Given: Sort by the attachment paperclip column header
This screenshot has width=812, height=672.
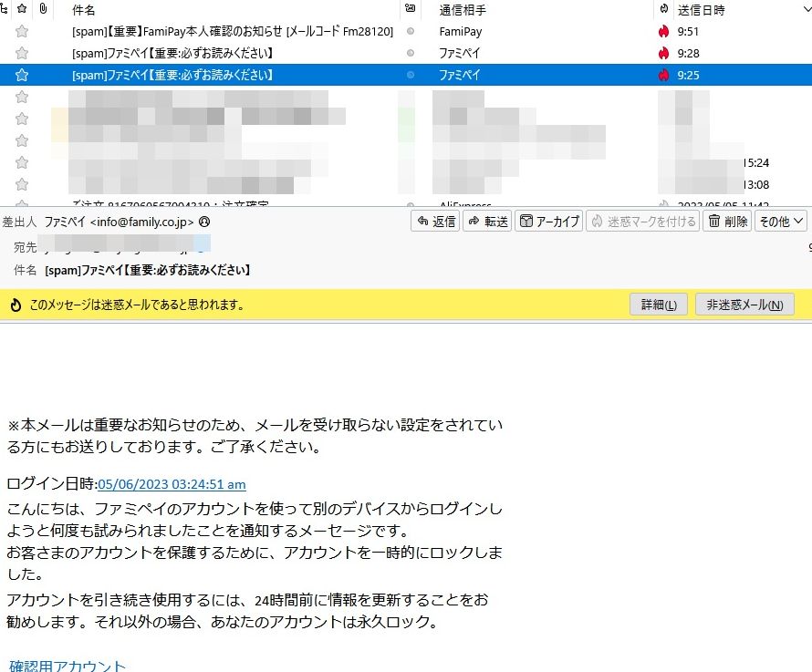Looking at the screenshot, I should [43, 9].
